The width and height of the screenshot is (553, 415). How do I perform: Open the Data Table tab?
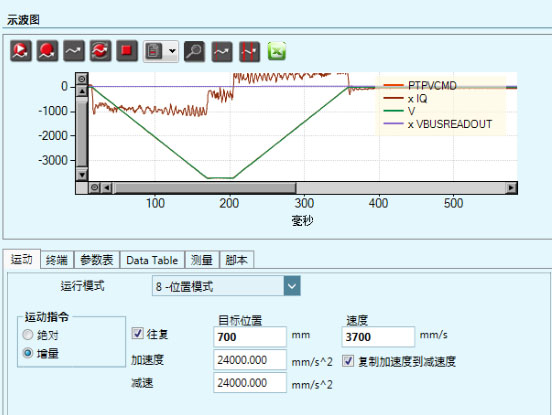[152, 260]
